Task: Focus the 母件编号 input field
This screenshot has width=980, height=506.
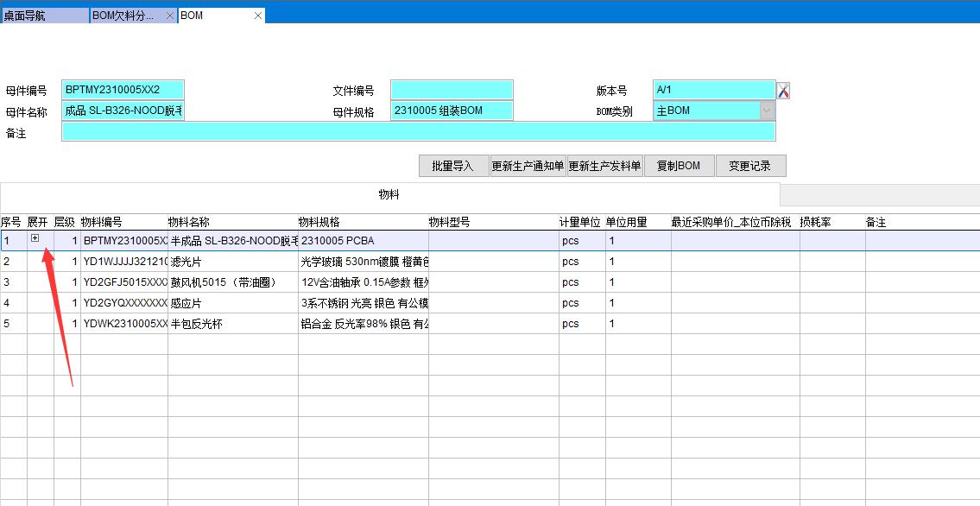Action: click(123, 90)
